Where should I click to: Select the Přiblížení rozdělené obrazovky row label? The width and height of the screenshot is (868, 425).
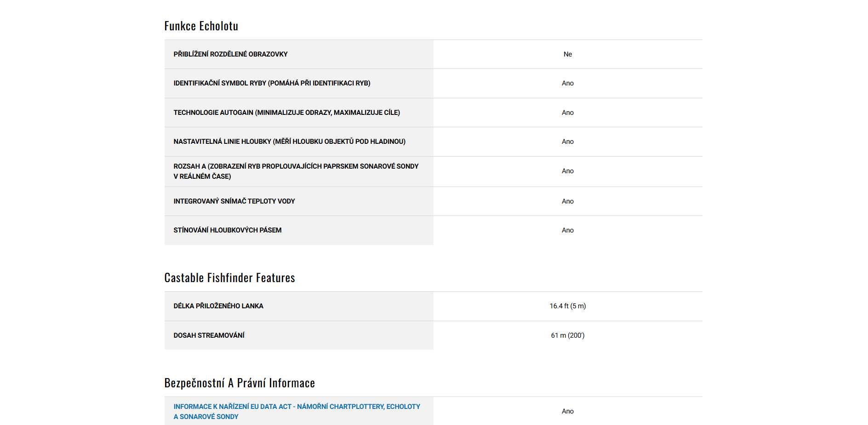[x=230, y=54]
